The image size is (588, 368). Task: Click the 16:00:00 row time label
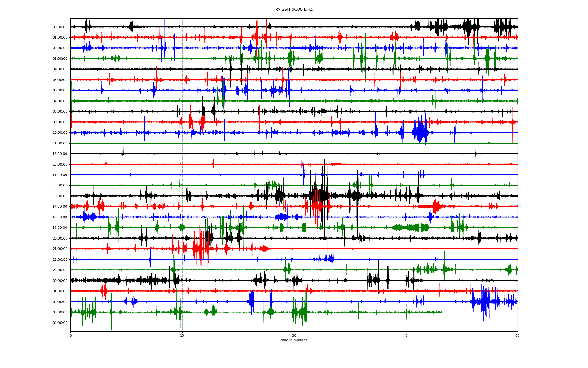click(x=60, y=196)
